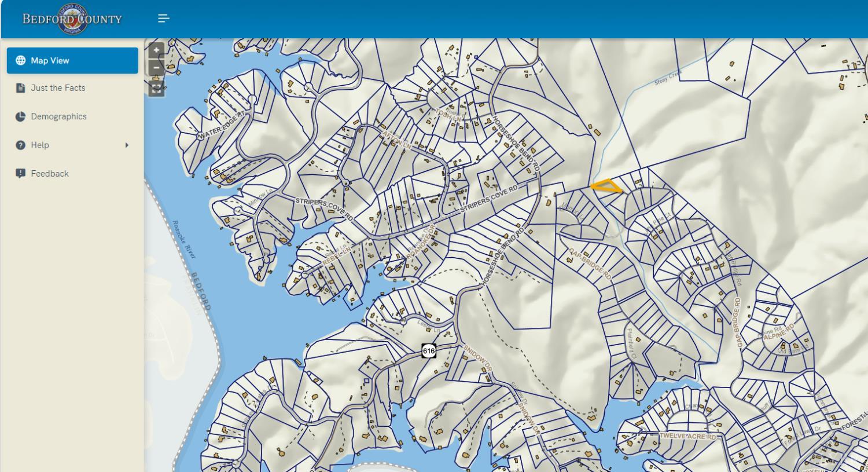868x472 pixels.
Task: Toggle fullscreen map view
Action: point(156,89)
